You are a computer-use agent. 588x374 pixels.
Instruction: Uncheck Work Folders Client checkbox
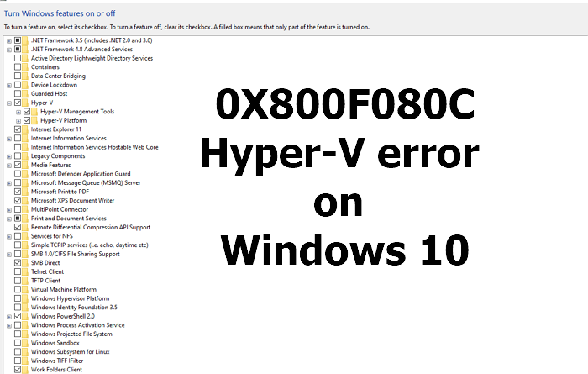[x=18, y=370]
